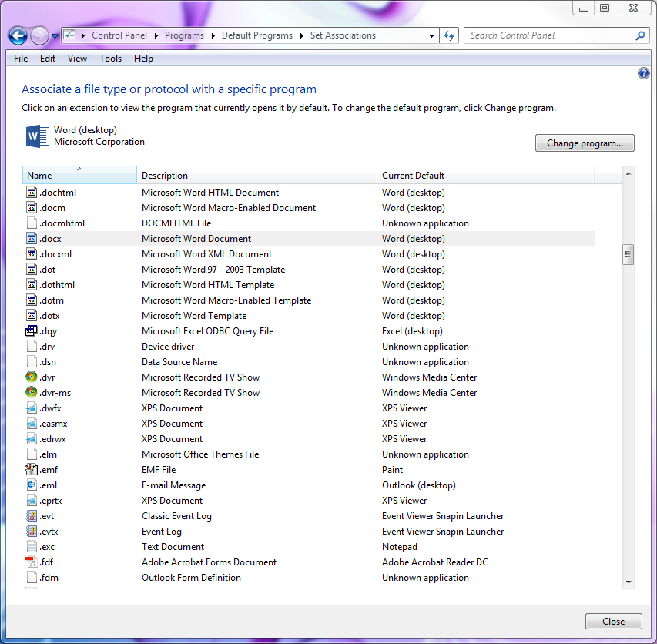Click the search magnifier icon

[640, 35]
